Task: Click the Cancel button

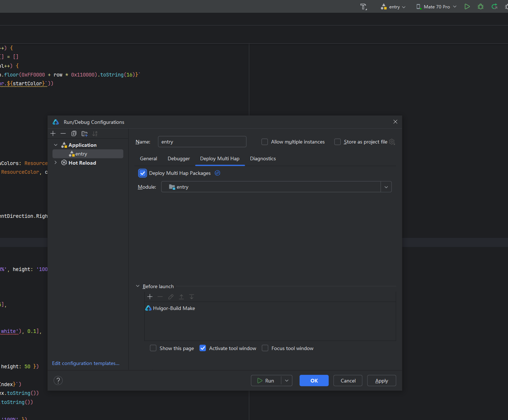Action: [348, 381]
